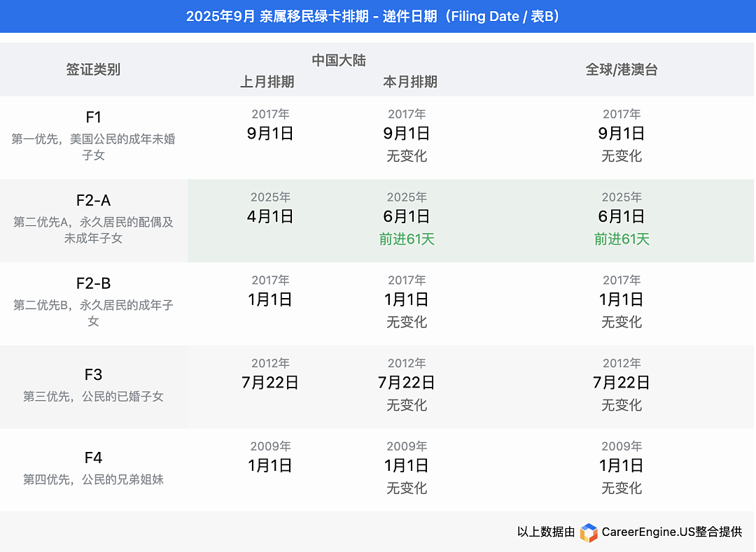Click the blue title banner about 2025年9月 排期
Screen dimensions: 756x552
tap(378, 16)
